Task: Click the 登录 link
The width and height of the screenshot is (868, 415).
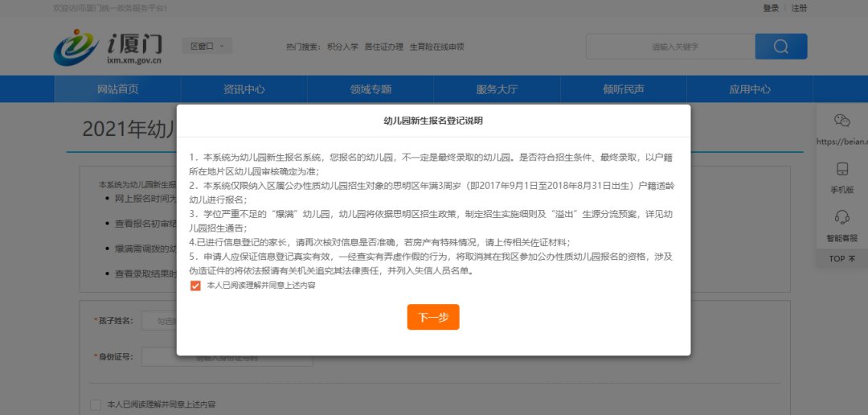Action: pos(771,8)
